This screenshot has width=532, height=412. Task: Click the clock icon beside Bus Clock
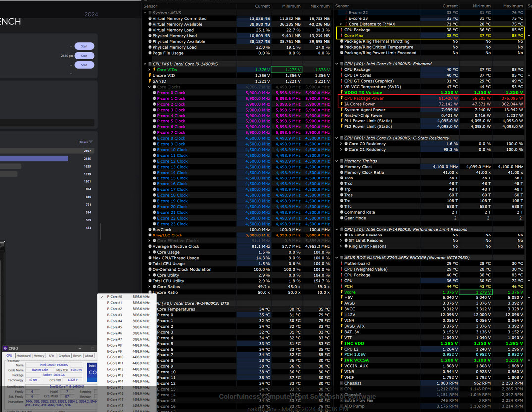pos(150,230)
